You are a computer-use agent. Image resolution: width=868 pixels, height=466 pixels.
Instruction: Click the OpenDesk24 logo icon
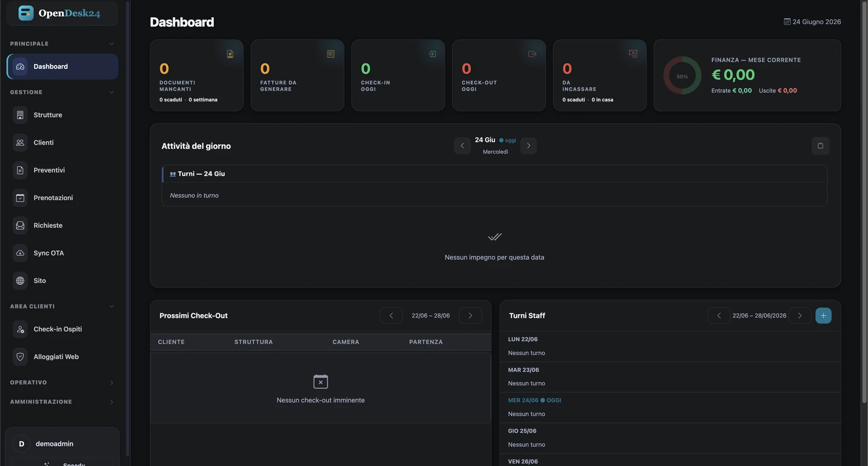point(25,13)
